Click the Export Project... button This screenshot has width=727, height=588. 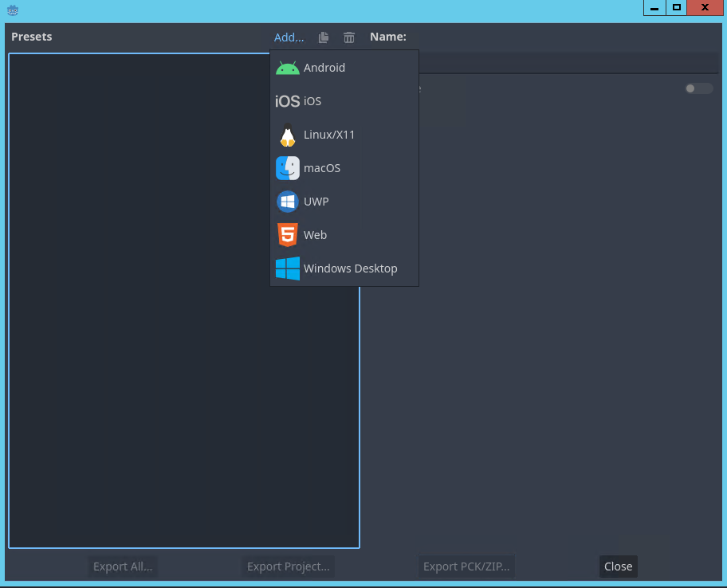(x=289, y=566)
